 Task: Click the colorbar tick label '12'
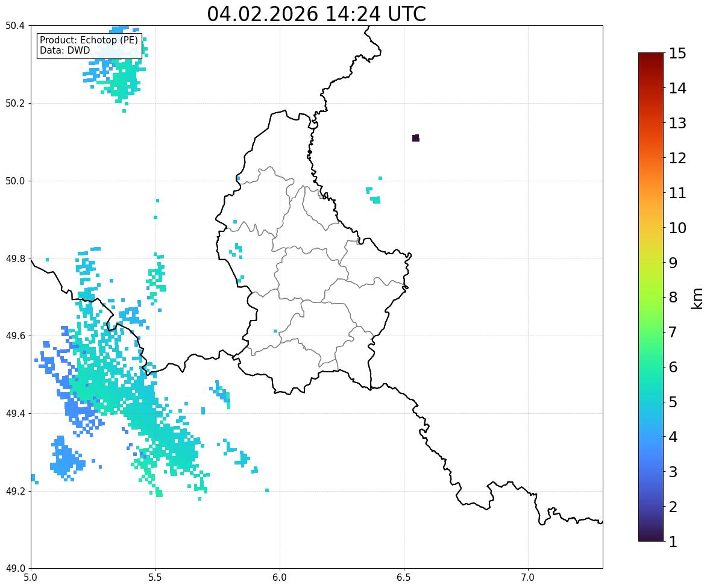point(677,158)
